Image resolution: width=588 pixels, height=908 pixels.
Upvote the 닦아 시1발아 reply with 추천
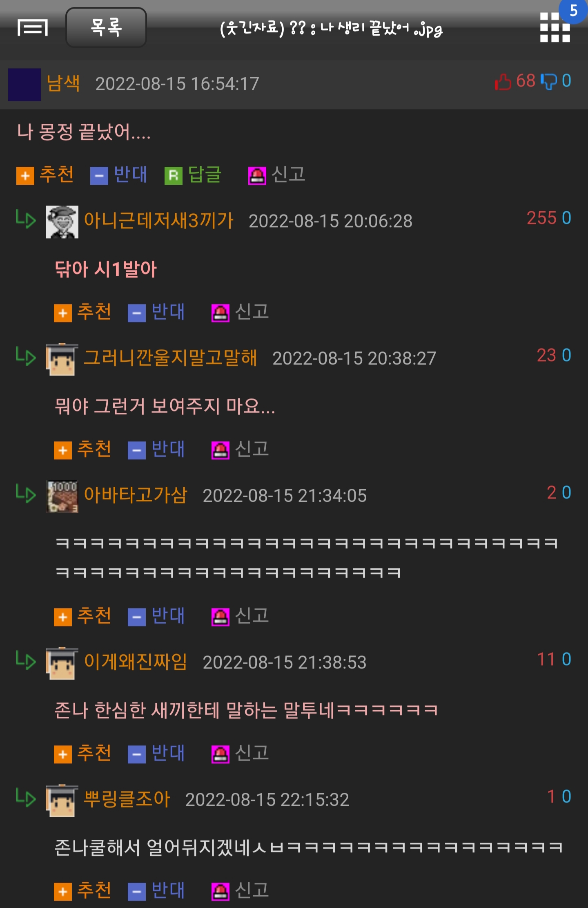(x=82, y=312)
